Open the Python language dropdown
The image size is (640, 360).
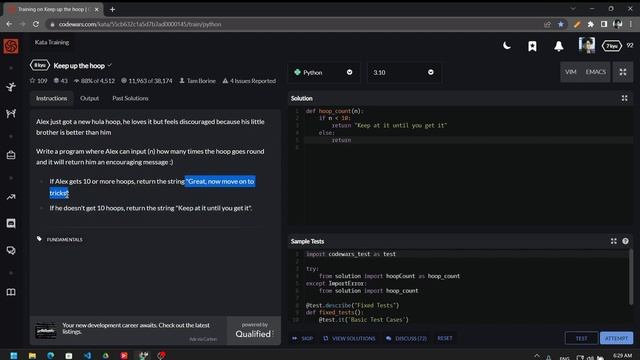pyautogui.click(x=323, y=72)
